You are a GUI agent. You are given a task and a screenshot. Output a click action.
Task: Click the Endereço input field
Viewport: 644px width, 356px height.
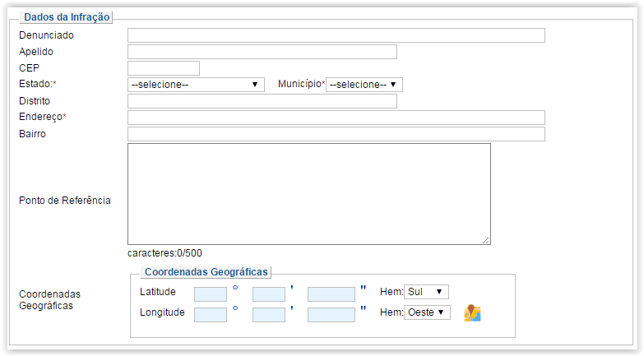[336, 118]
